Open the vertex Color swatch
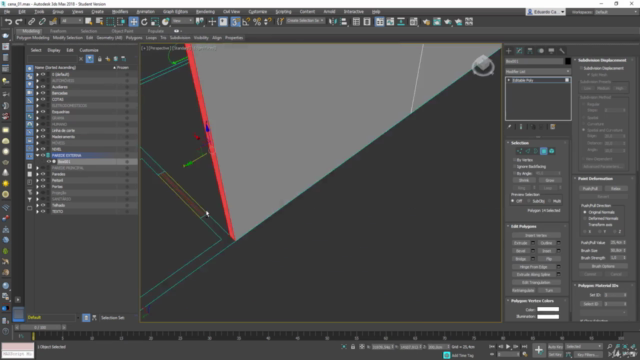 coord(548,309)
